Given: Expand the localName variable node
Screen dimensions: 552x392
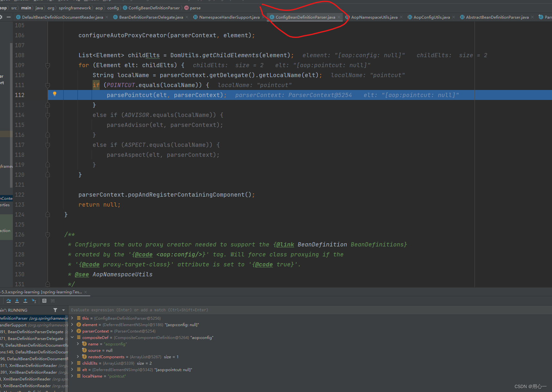Looking at the screenshot, I should point(72,376).
